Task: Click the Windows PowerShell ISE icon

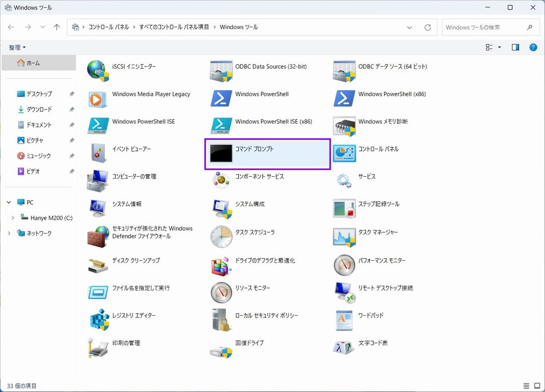Action: (98, 125)
